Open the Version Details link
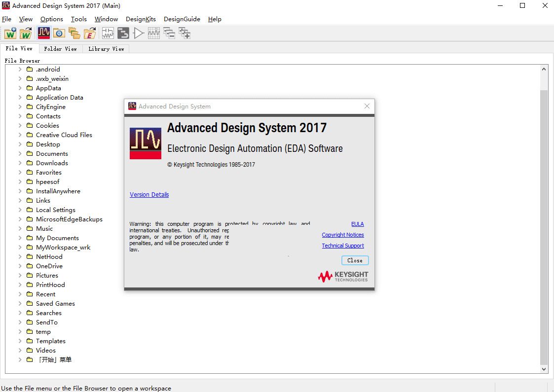 coord(149,194)
